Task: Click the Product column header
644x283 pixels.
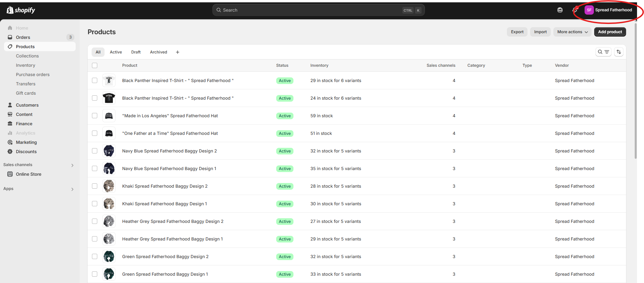Action: click(129, 65)
